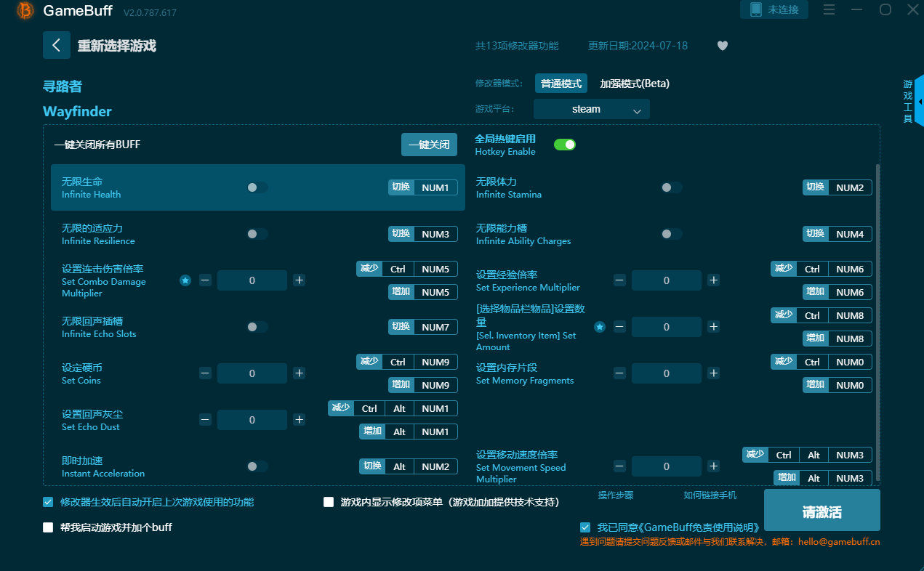
Task: Increase Set Memory Fragments with plus
Action: click(x=714, y=373)
